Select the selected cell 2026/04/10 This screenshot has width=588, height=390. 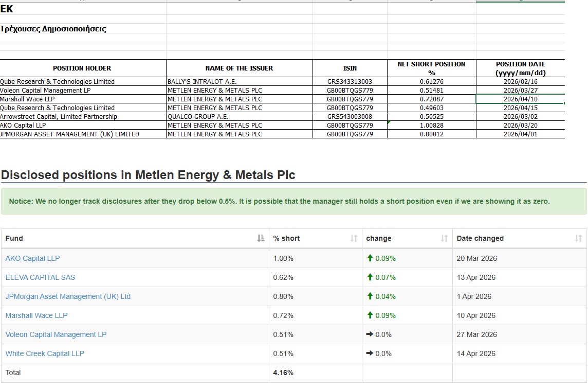(x=520, y=99)
